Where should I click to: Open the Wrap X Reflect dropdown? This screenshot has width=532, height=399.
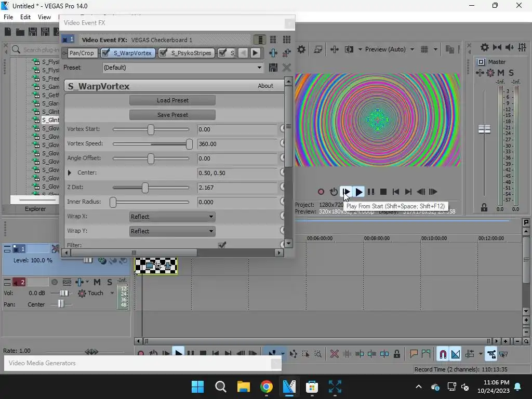point(172,217)
